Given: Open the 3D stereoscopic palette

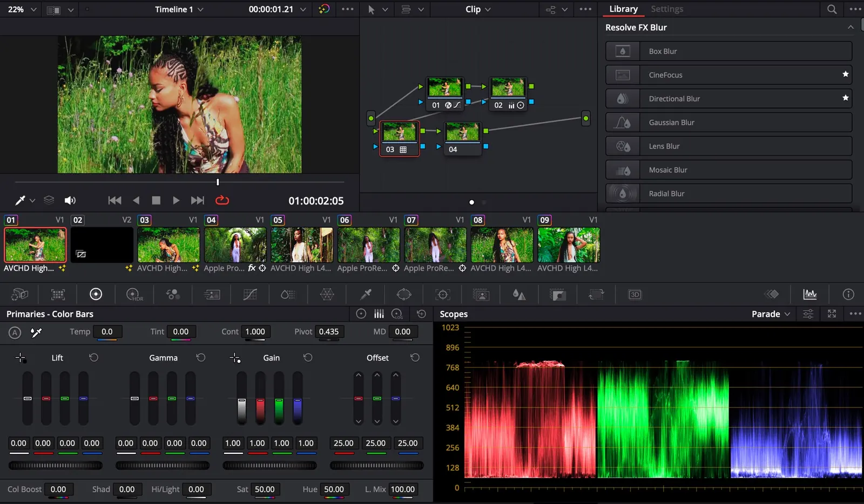Looking at the screenshot, I should click(x=635, y=295).
